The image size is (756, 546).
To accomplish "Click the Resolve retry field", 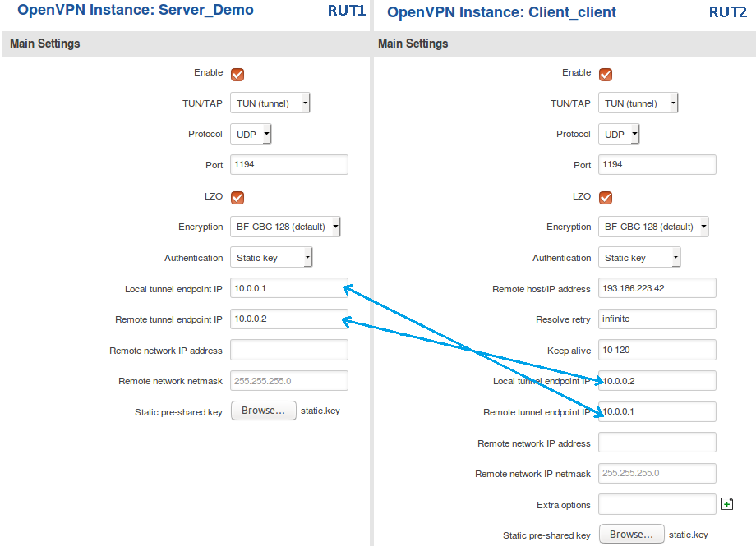I will (x=657, y=319).
